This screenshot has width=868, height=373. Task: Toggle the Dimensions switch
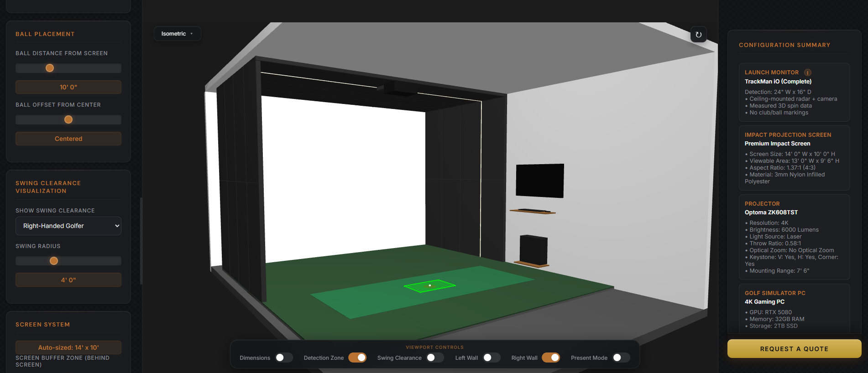click(284, 357)
